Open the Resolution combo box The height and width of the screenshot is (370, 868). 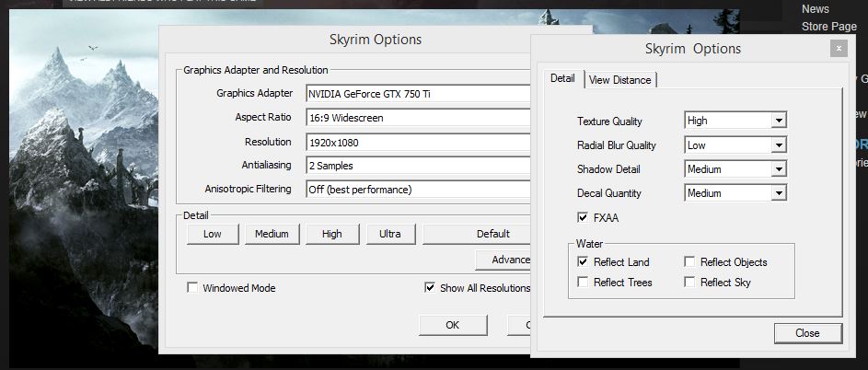[418, 142]
